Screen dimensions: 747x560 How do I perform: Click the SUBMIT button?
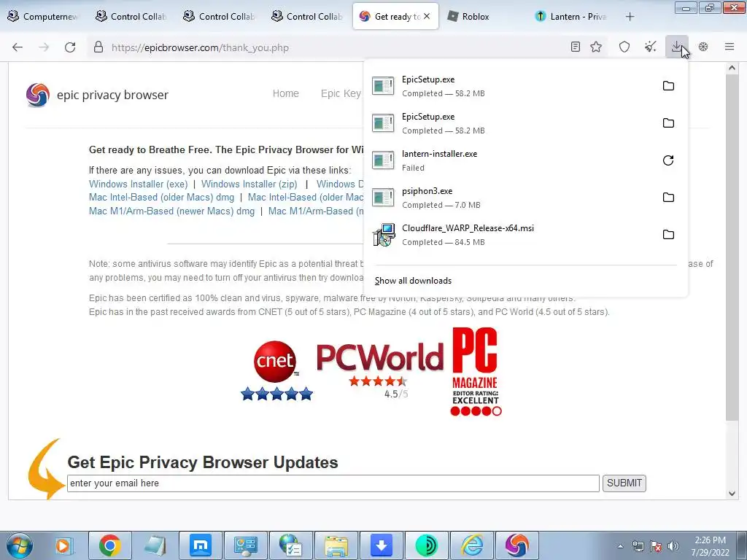(624, 483)
